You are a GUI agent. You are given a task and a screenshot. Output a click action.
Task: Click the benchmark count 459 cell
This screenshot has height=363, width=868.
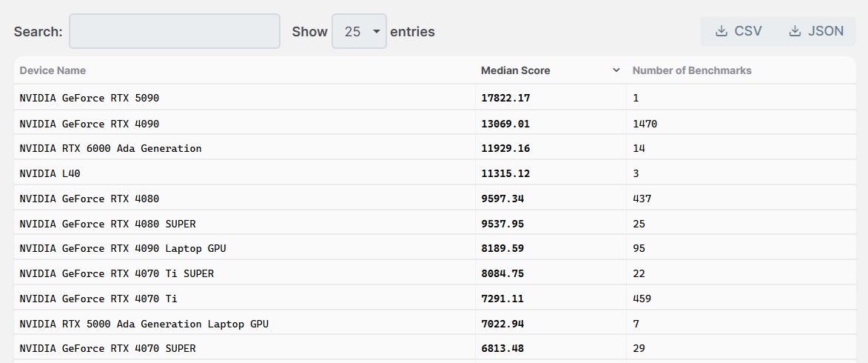pos(642,299)
